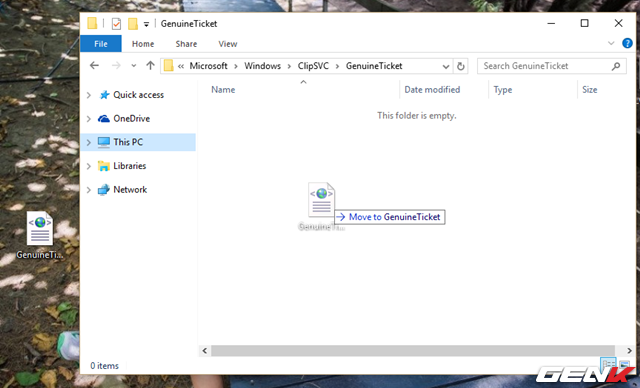The image size is (640, 388).
Task: Click the folder icon in title bar
Action: [92, 23]
